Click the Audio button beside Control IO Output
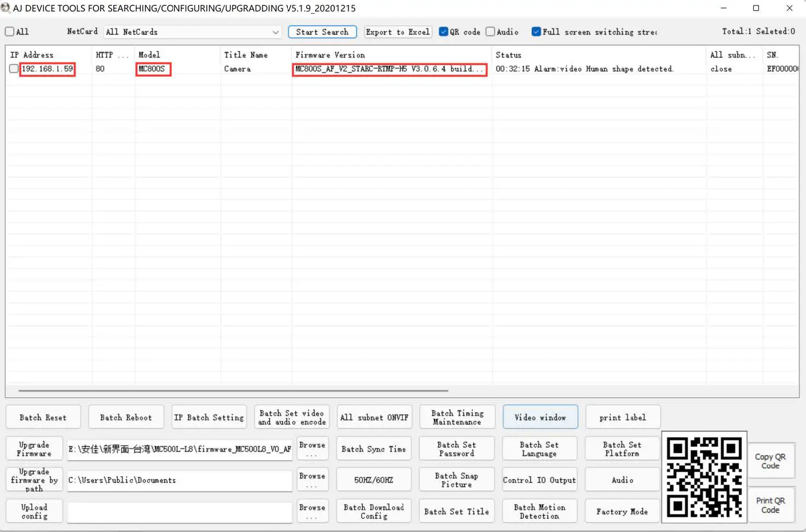Screen dimensions: 806x532 [622, 480]
